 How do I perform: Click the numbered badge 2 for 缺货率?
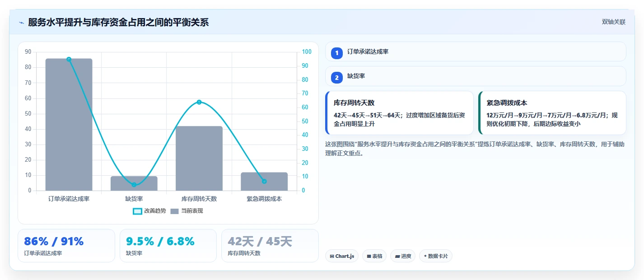(x=337, y=77)
